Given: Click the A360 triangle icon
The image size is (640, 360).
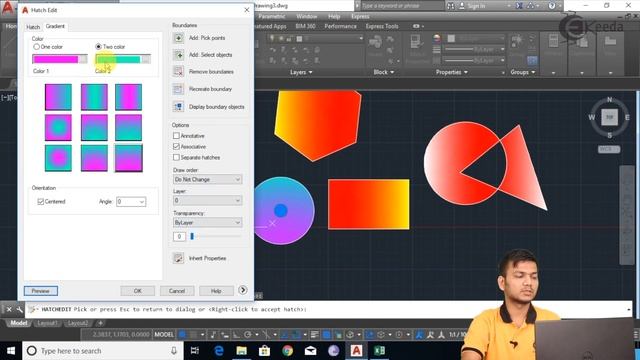Looking at the screenshot, I should pyautogui.click(x=531, y=6).
